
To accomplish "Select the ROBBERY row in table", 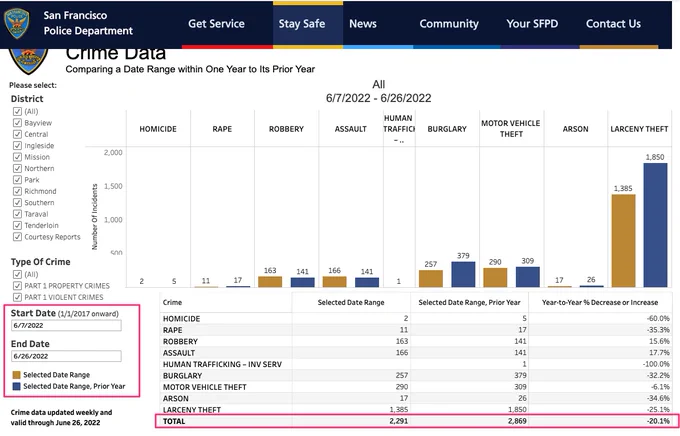I will 416,341.
